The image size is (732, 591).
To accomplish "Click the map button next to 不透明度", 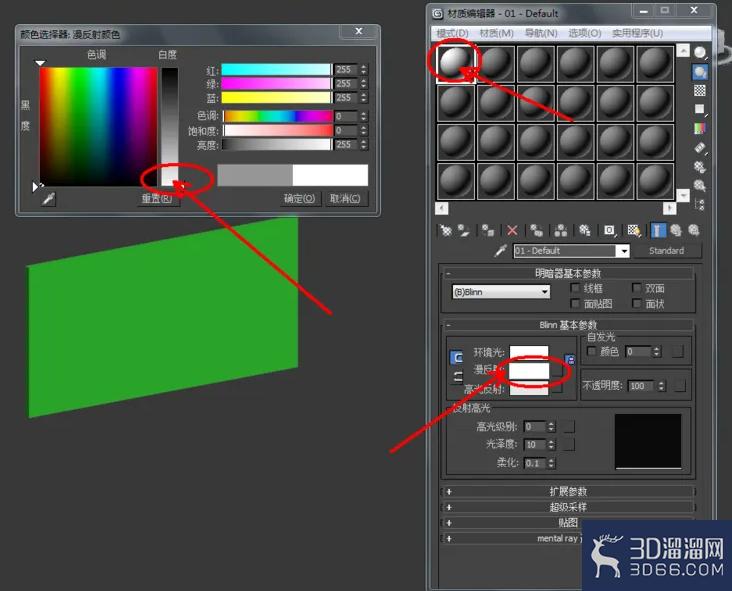I will click(680, 386).
